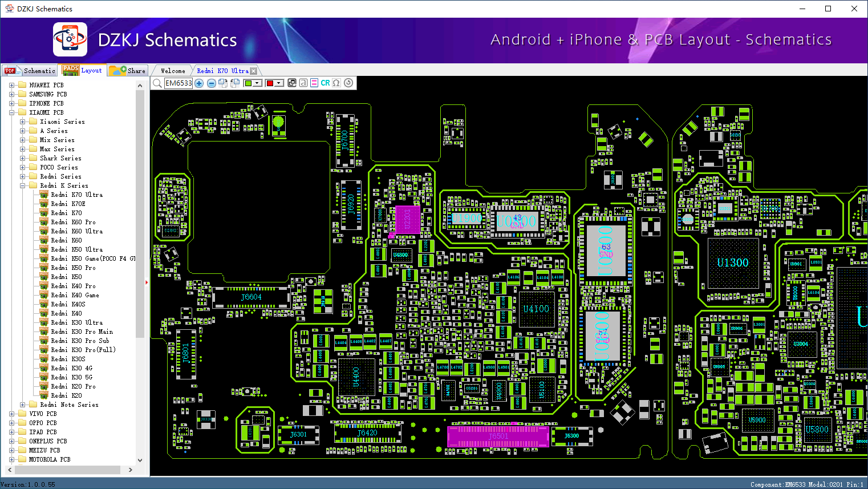This screenshot has height=489, width=868.
Task: Expand the Redmi Note Series folder
Action: [x=22, y=405]
